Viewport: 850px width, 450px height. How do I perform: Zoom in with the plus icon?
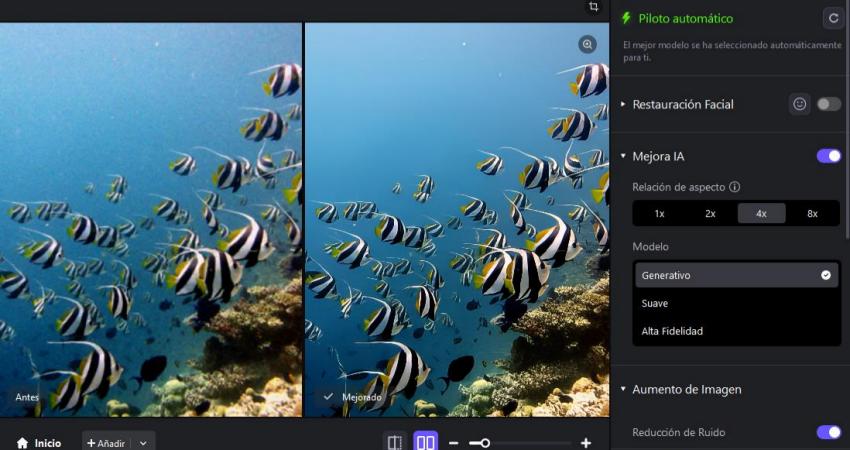pyautogui.click(x=586, y=443)
